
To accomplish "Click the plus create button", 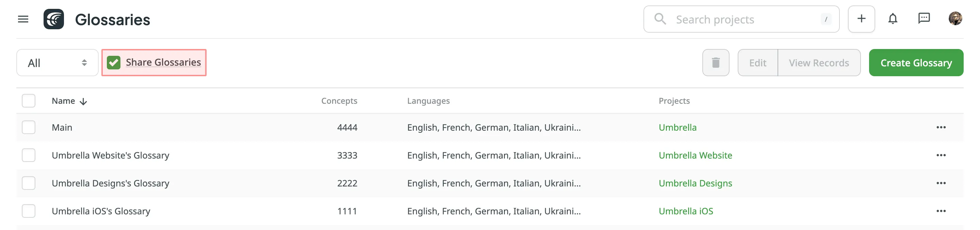I will (861, 19).
